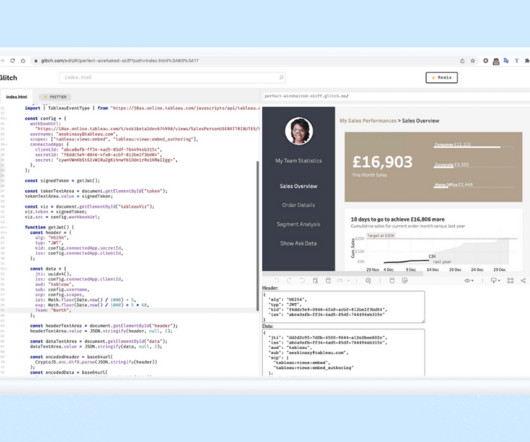Click the code editor vertical scrollbar
The image size is (530, 442).
click(258, 236)
